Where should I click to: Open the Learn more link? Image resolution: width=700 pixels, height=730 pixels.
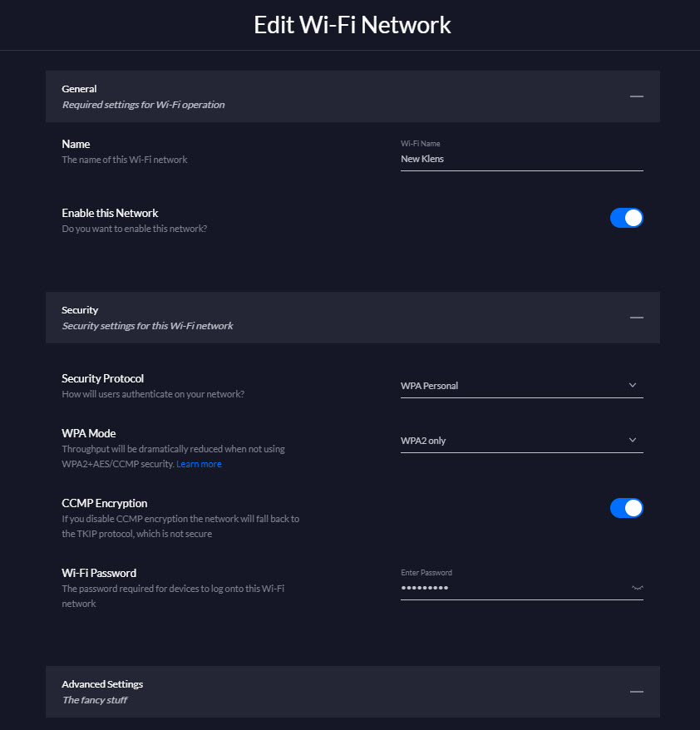pos(199,464)
